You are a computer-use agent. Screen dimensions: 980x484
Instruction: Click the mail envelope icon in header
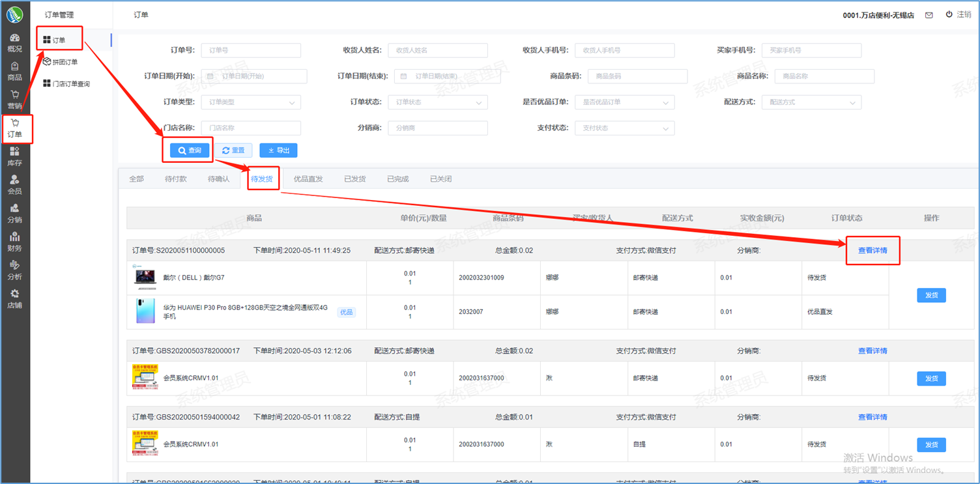[x=929, y=15]
